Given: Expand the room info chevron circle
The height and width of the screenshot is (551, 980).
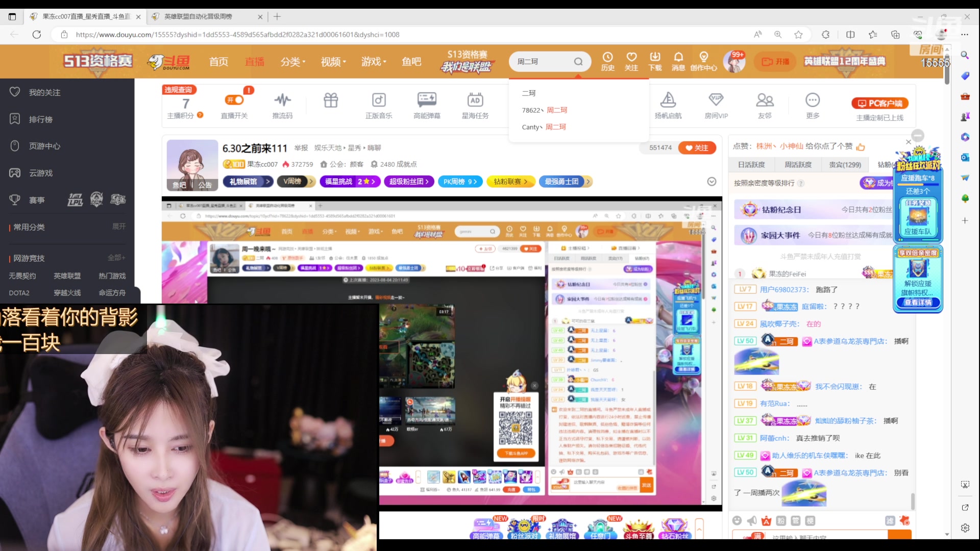Looking at the screenshot, I should (712, 182).
